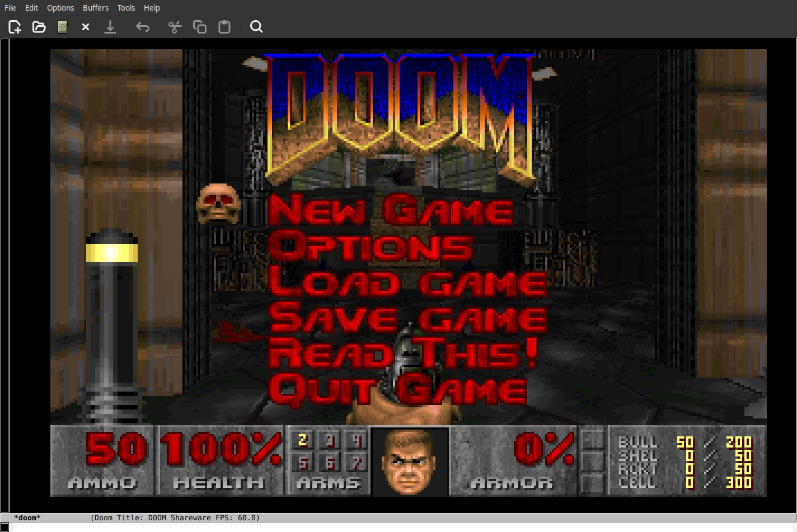
Task: Click the Copy toolbar icon
Action: 199,27
